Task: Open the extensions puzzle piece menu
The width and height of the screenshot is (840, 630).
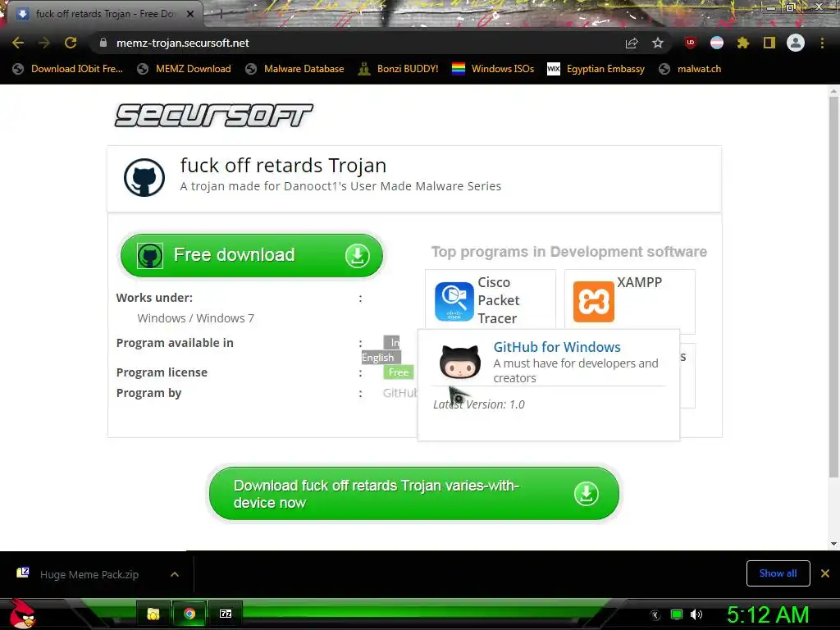Action: [x=742, y=43]
